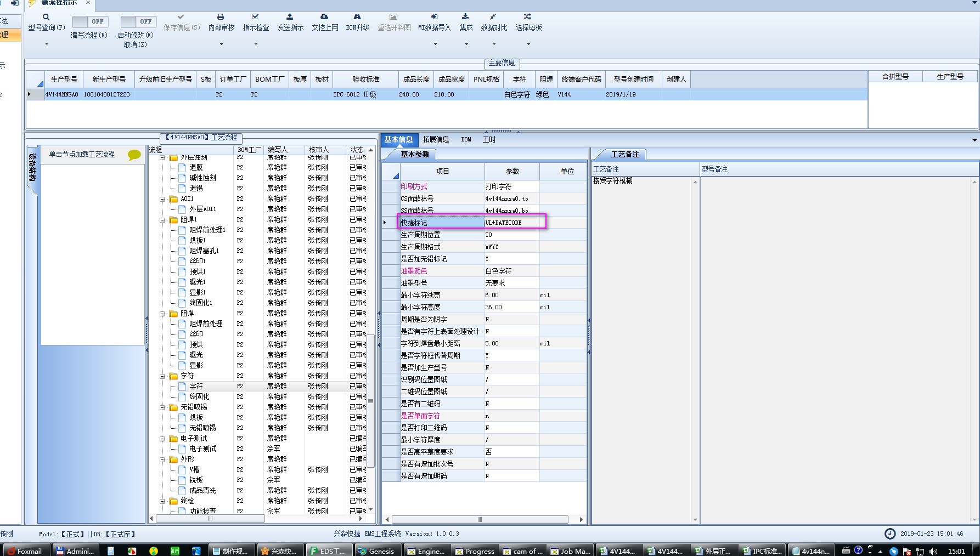Open the 选择母板 dropdown arrow

click(528, 44)
